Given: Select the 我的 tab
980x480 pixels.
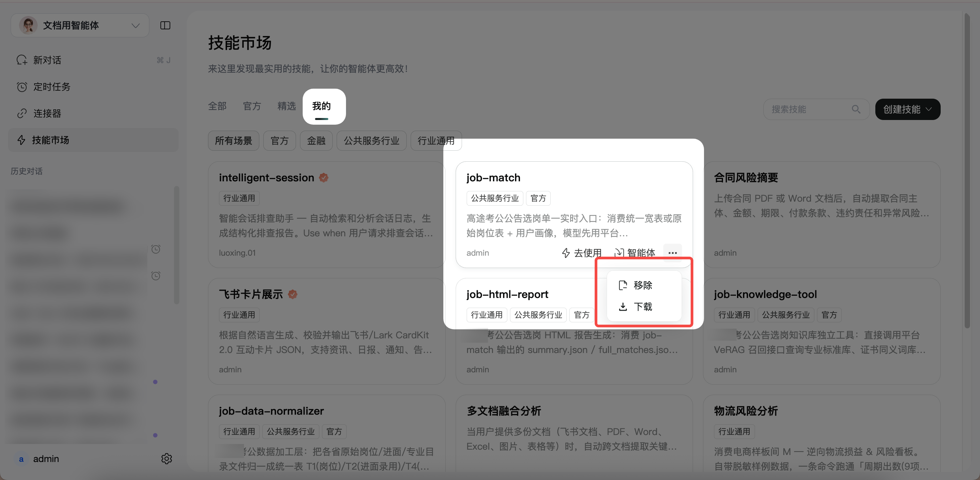Looking at the screenshot, I should pos(321,106).
